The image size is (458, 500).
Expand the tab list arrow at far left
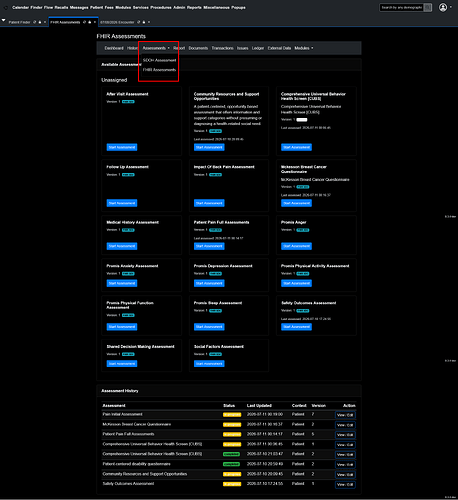(x=3, y=20)
